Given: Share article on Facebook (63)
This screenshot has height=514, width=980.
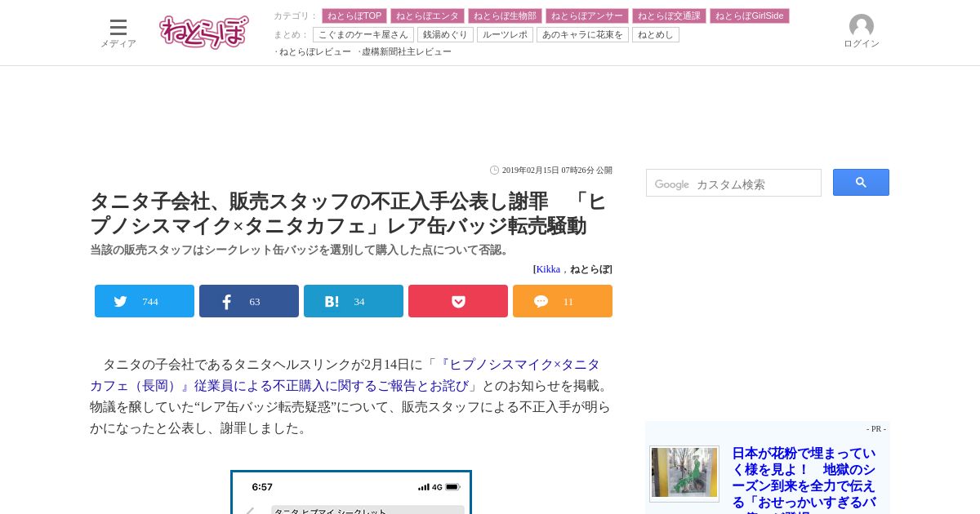Looking at the screenshot, I should point(249,301).
